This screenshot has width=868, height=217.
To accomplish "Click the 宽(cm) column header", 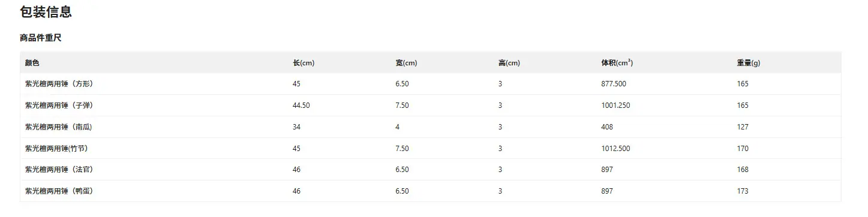I will pyautogui.click(x=406, y=63).
